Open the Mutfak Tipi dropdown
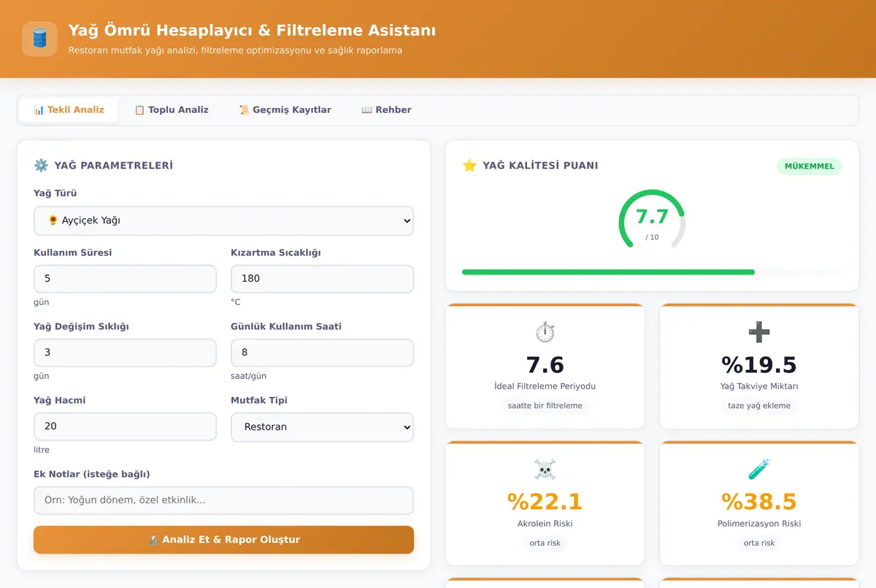The width and height of the screenshot is (876, 588). click(322, 427)
